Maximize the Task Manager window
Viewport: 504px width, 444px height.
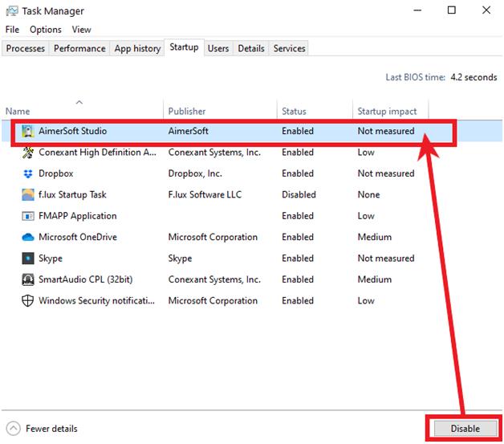[x=452, y=10]
